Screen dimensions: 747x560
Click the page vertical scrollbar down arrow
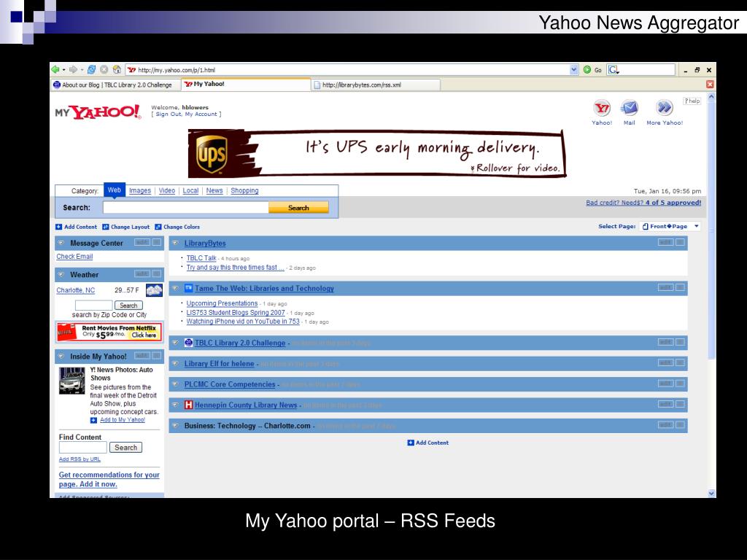711,494
